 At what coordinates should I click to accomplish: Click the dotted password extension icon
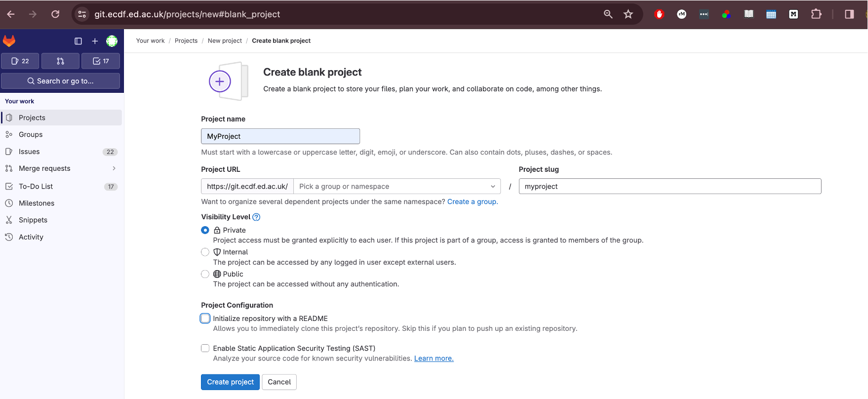pos(704,14)
